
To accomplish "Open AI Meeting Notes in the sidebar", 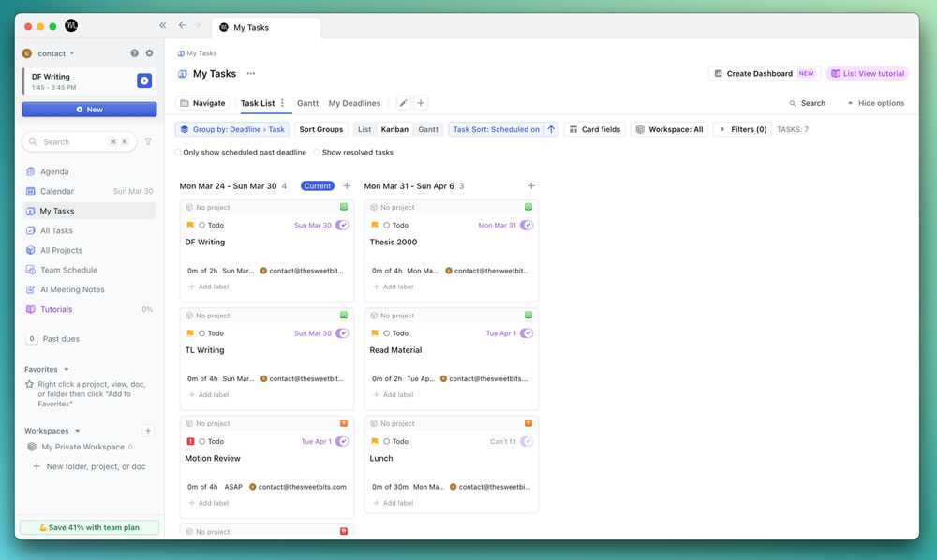I will [88, 289].
